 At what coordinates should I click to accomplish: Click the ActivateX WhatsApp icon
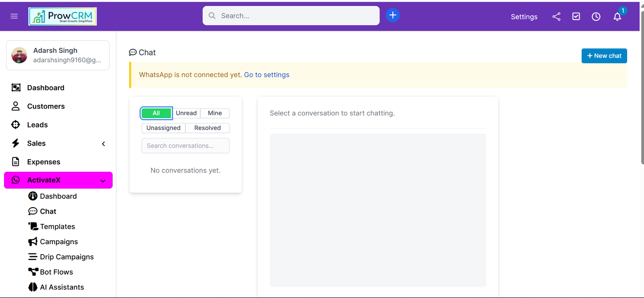coord(16,180)
